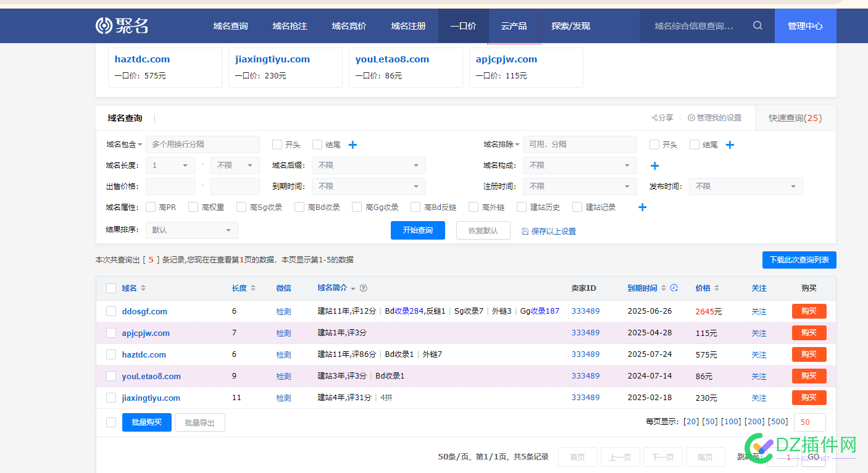Click the share icon next to 分享
The height and width of the screenshot is (473, 868).
(654, 118)
